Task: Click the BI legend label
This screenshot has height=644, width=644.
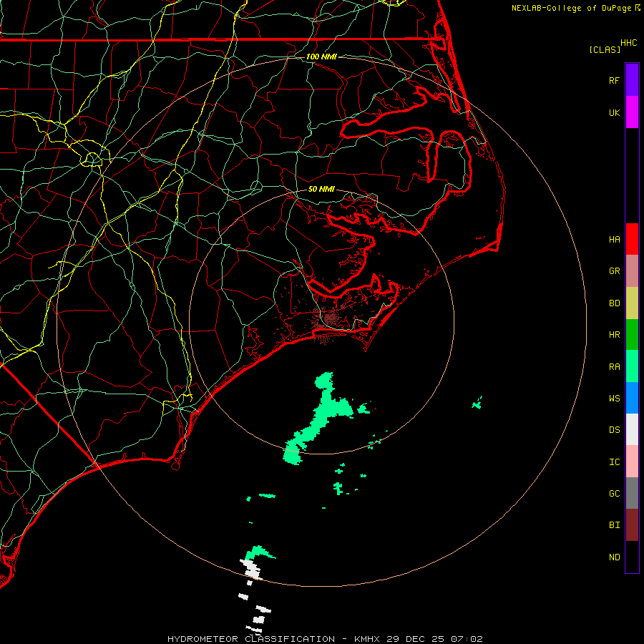Action: 614,525
